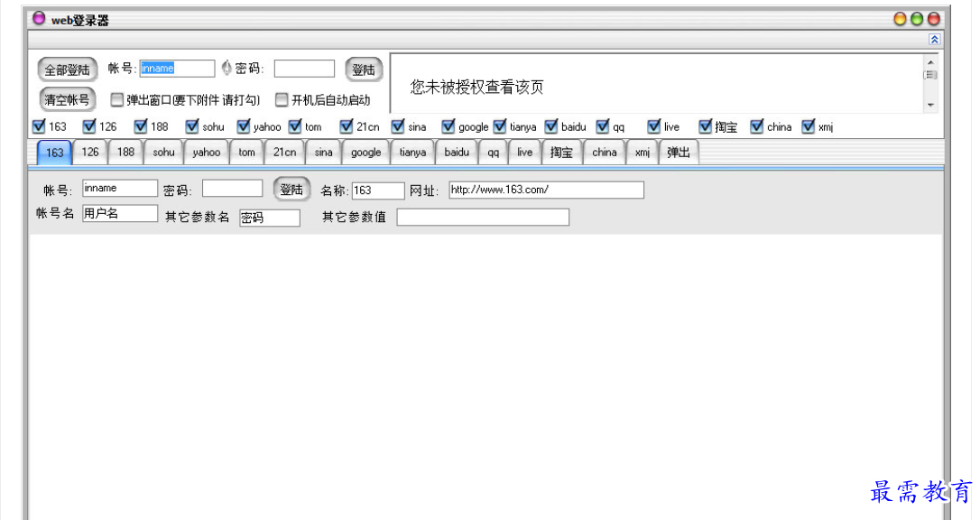This screenshot has width=980, height=520.
Task: Uncheck the 淘宝 checkbox
Action: pos(705,126)
